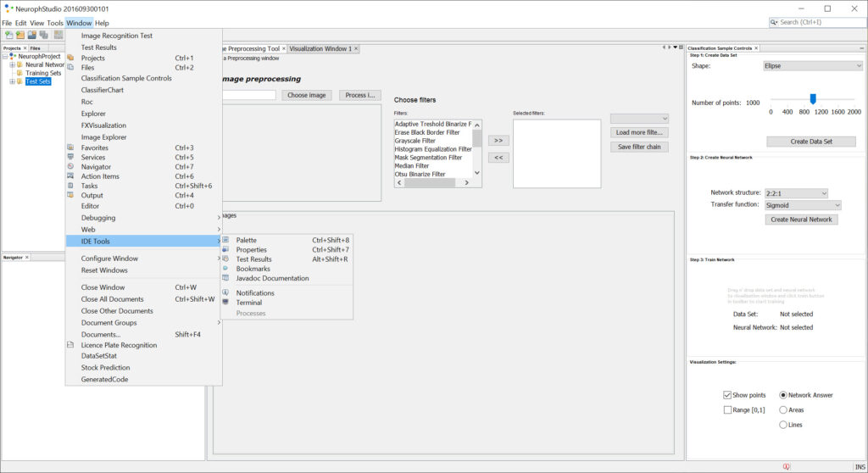Click the Number of points slider handle
Image resolution: width=868 pixels, height=473 pixels.
click(813, 98)
